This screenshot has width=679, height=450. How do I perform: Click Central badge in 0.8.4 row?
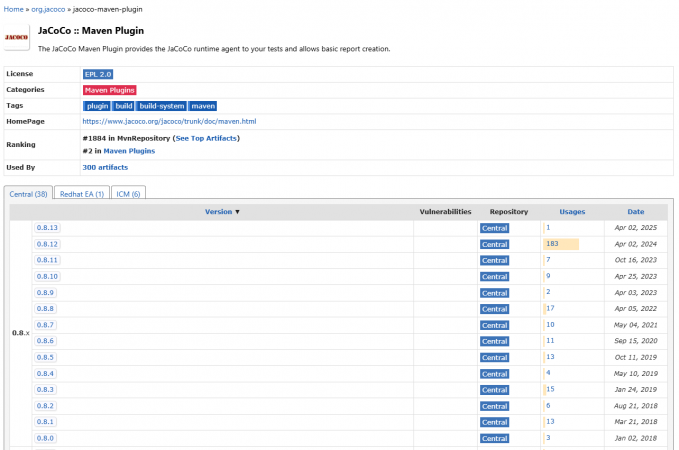495,374
